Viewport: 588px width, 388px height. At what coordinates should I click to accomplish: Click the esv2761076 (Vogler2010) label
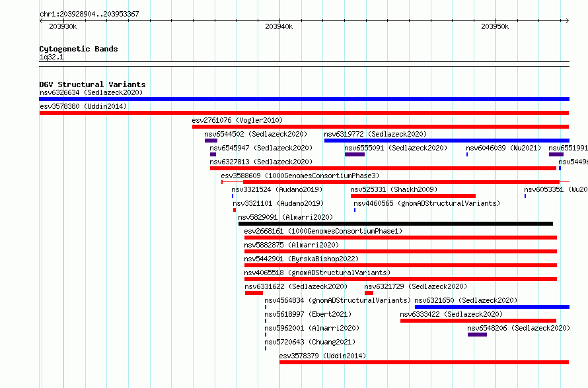pyautogui.click(x=237, y=120)
